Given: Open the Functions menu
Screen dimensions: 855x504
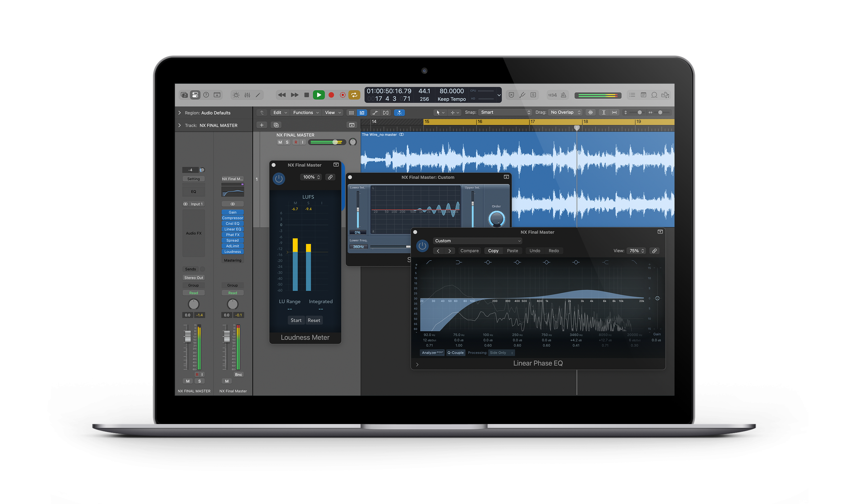Looking at the screenshot, I should (306, 112).
